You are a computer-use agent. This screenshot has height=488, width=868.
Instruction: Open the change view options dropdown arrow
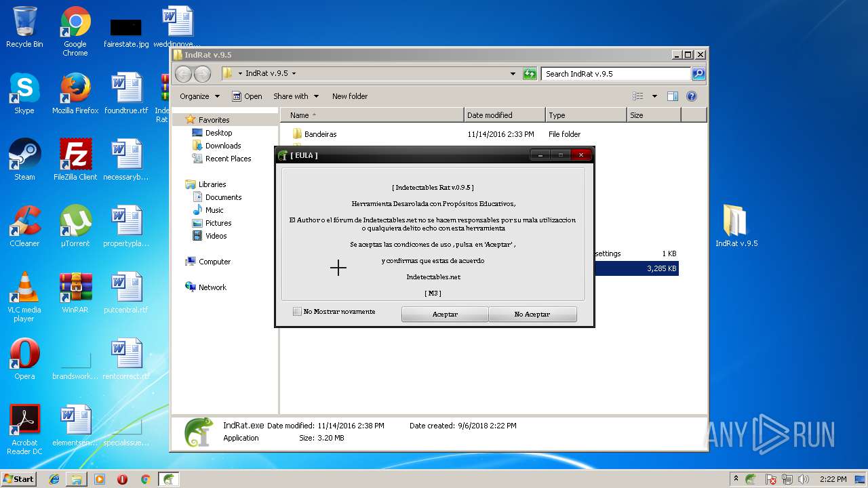(x=654, y=96)
